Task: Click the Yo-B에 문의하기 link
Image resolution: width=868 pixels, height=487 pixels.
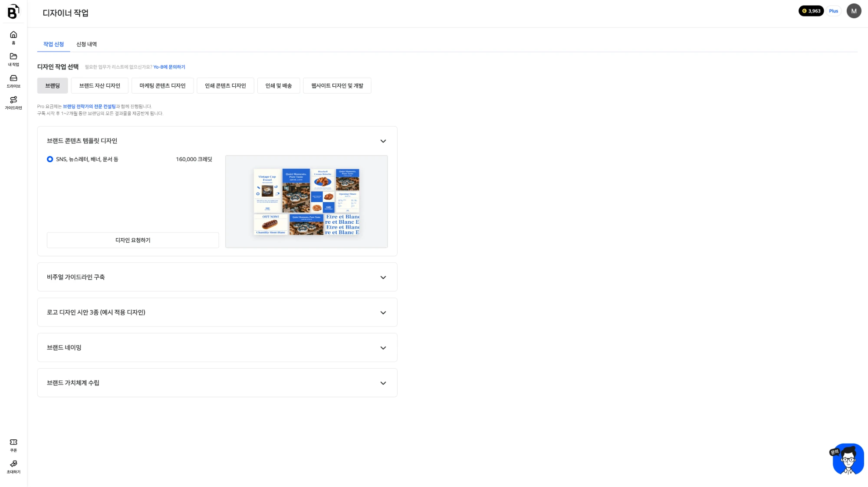Action: (x=169, y=67)
